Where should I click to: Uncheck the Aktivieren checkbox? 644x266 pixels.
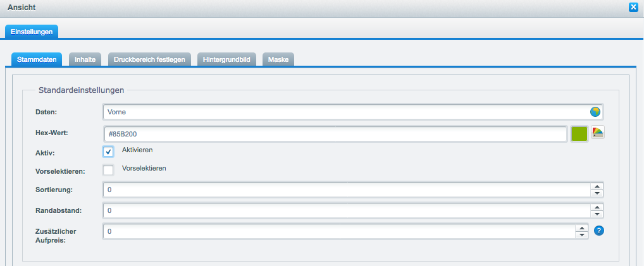tap(108, 152)
